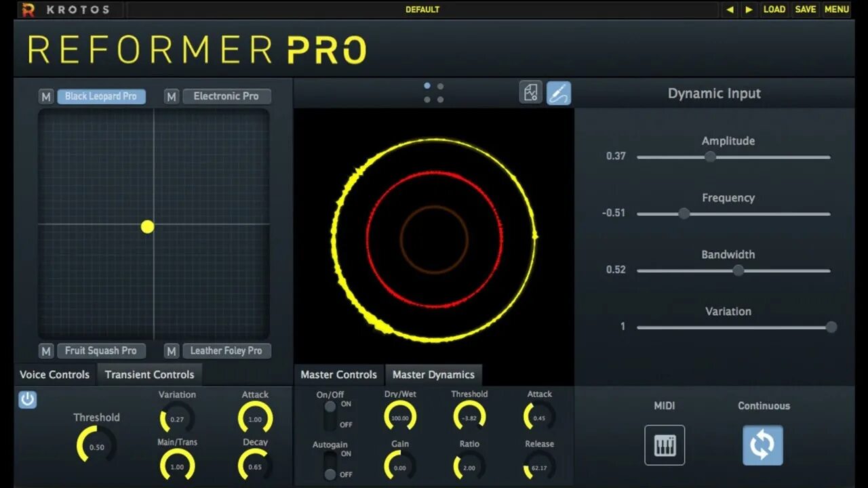This screenshot has width=868, height=488.
Task: Go to next preset arrow
Action: coord(749,9)
